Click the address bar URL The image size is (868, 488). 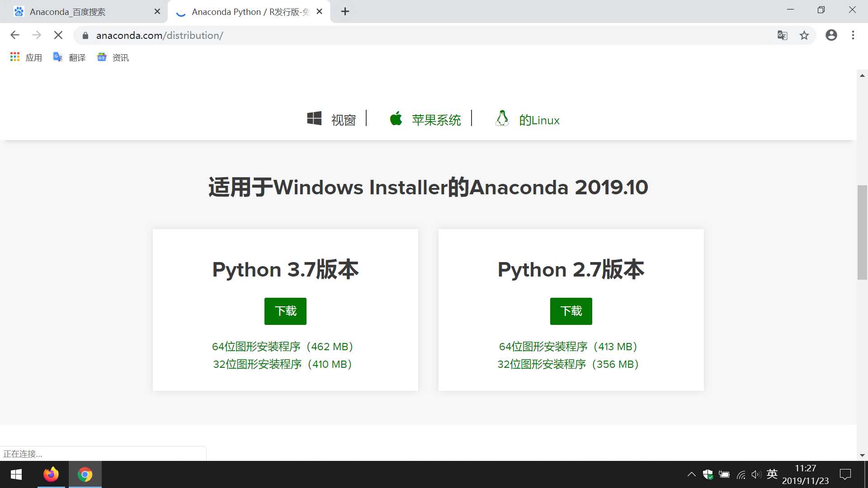(x=160, y=35)
